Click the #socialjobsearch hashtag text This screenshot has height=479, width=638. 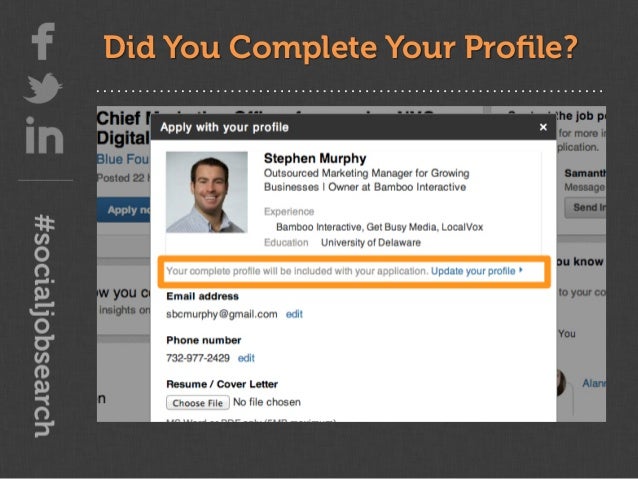pyautogui.click(x=44, y=326)
